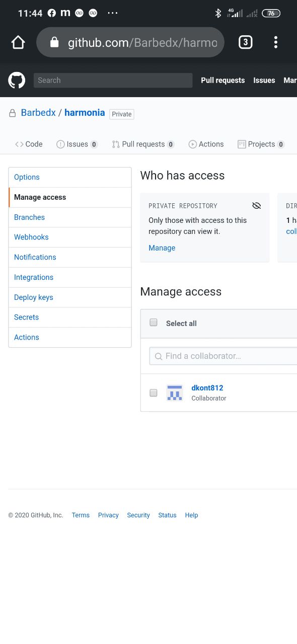Select Branches in settings sidebar
This screenshot has width=297, height=644.
tap(70, 217)
